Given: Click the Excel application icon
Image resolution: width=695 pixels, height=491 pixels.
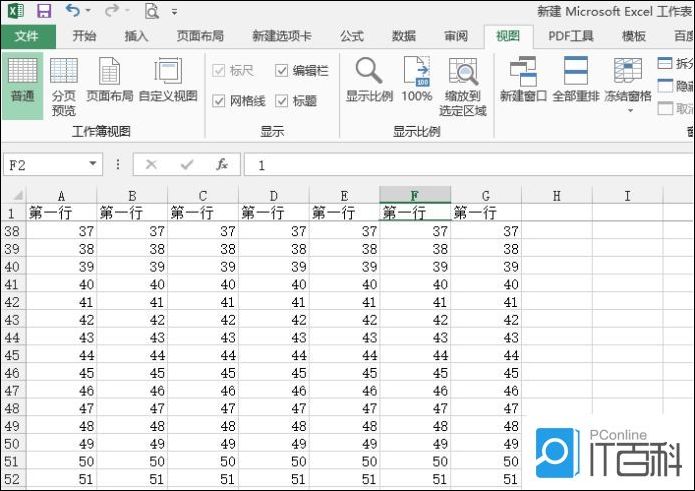Looking at the screenshot, I should point(16,11).
